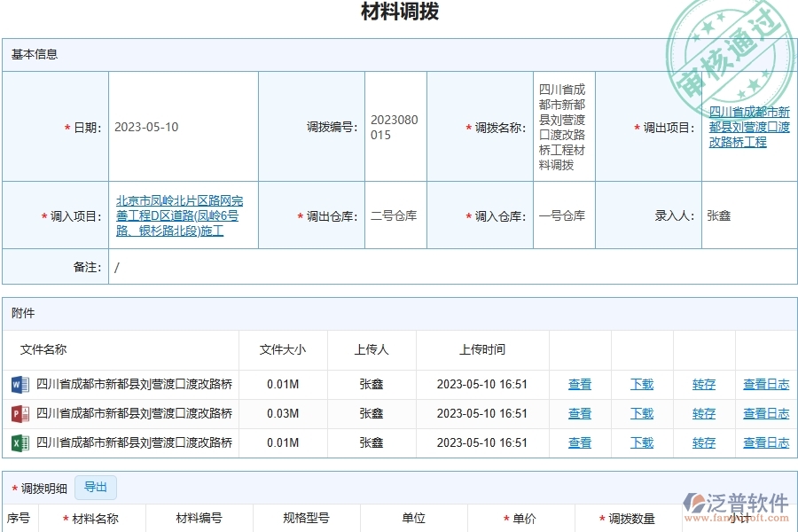Select the 调拨编号 cell showing 20230800015

click(x=394, y=126)
